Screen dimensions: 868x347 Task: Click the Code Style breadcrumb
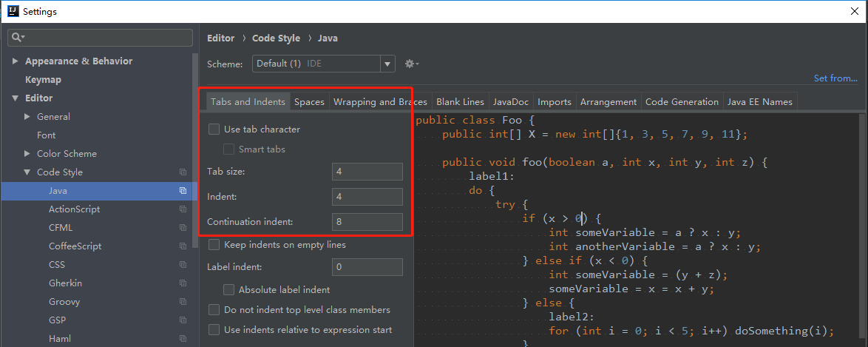[x=277, y=38]
